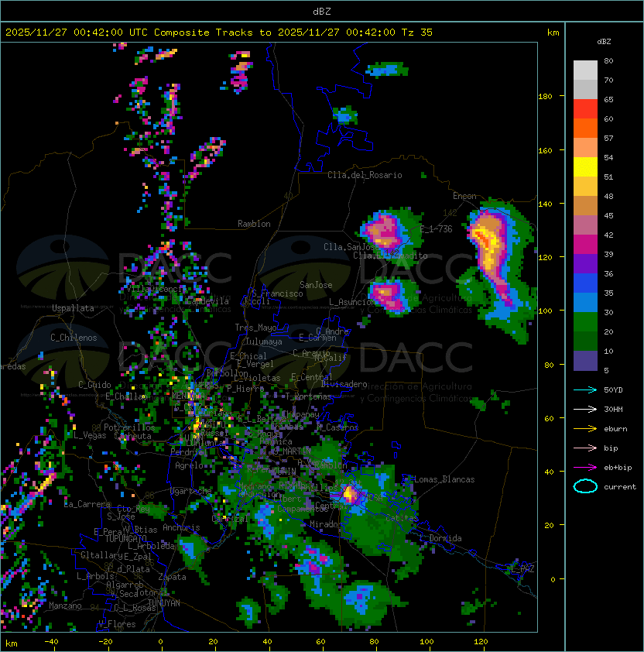644x652 pixels.
Task: Pick the slate purple 5–10 dBZ swatch
Action: (585, 361)
